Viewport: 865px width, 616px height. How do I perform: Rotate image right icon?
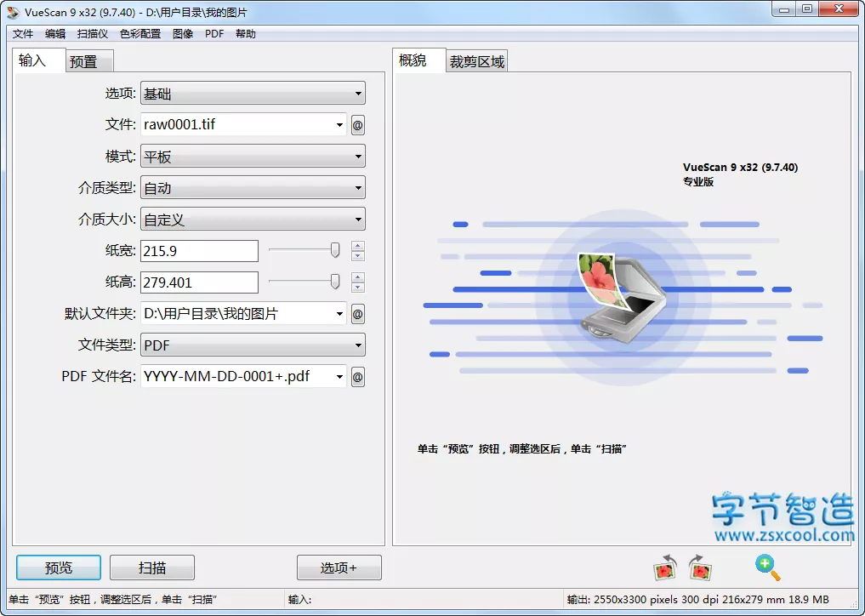coord(700,568)
